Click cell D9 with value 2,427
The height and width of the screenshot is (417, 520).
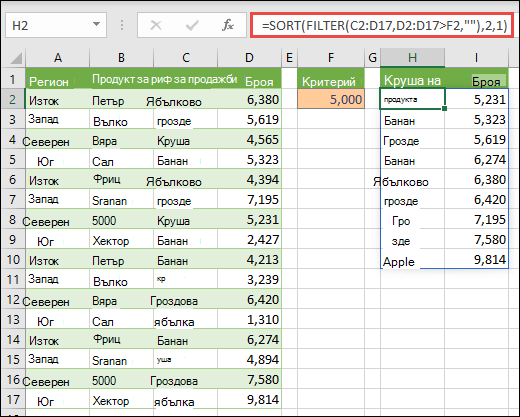[249, 239]
